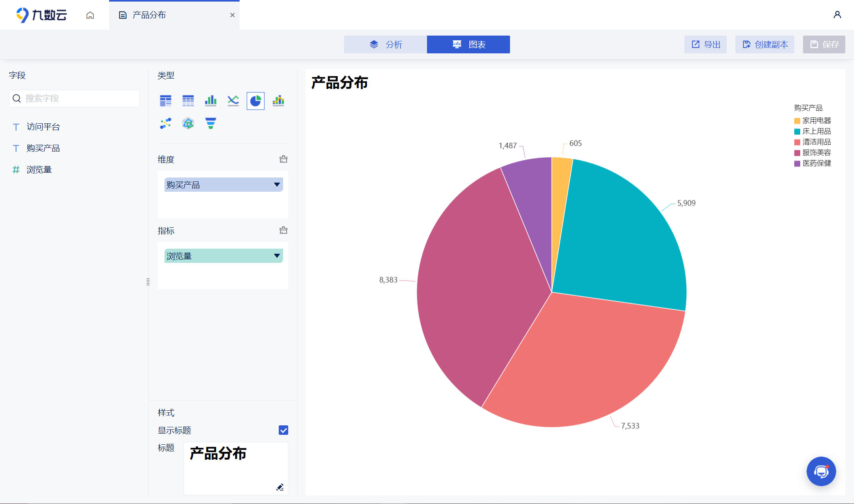The height and width of the screenshot is (504, 854).
Task: Uncheck the 显示标题 checkbox
Action: 283,430
